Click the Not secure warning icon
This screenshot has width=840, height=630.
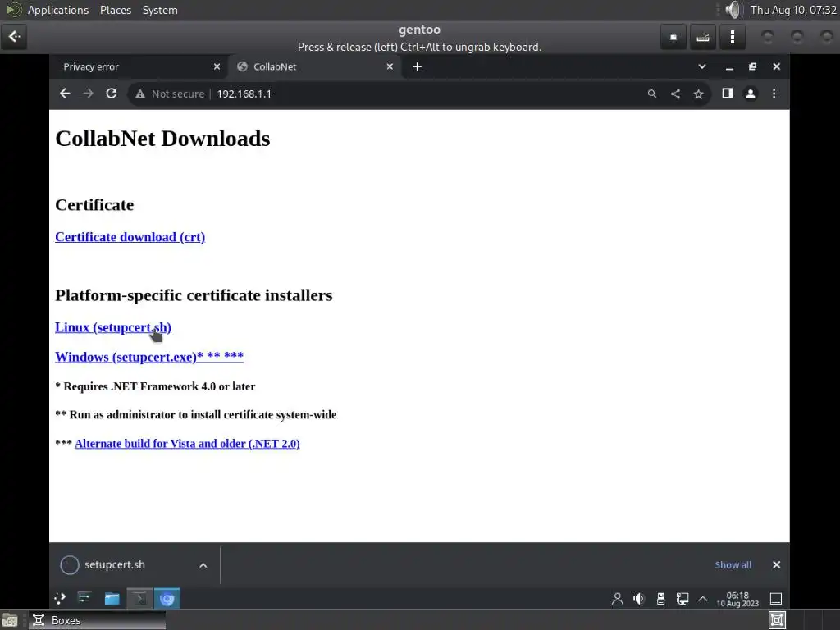140,94
